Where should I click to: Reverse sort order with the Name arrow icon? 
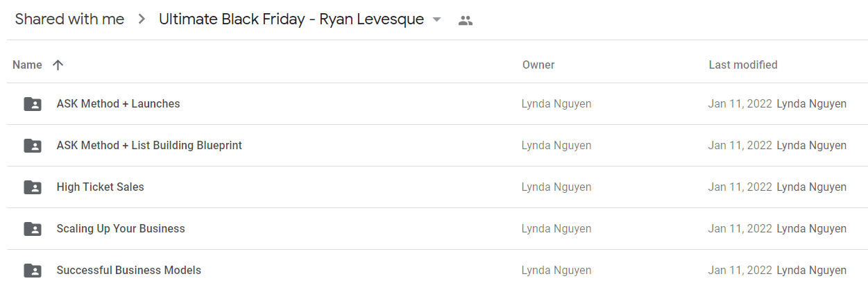pos(58,65)
